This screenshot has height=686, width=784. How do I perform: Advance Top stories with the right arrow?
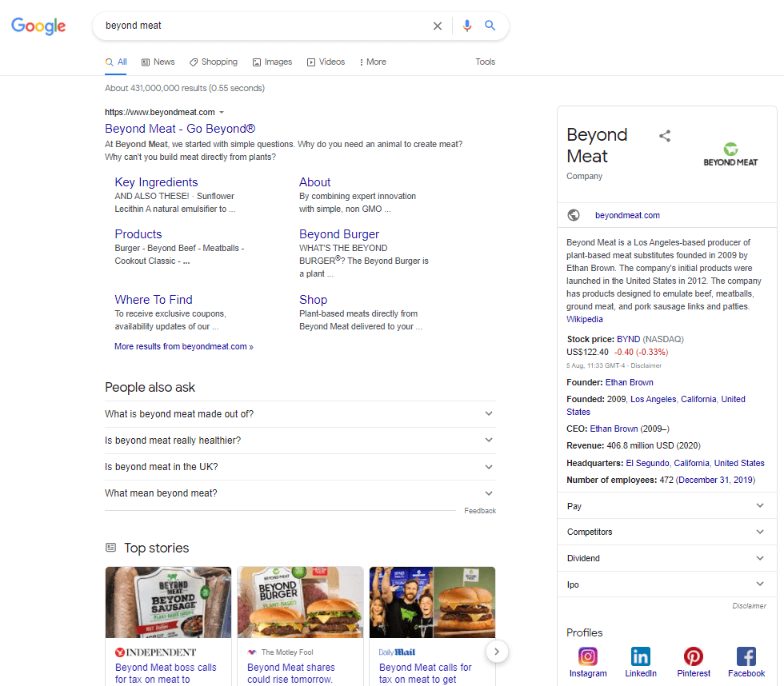click(x=497, y=651)
